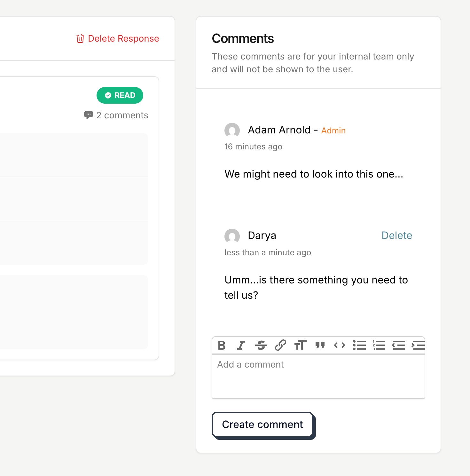Insert a blockquote

click(320, 345)
